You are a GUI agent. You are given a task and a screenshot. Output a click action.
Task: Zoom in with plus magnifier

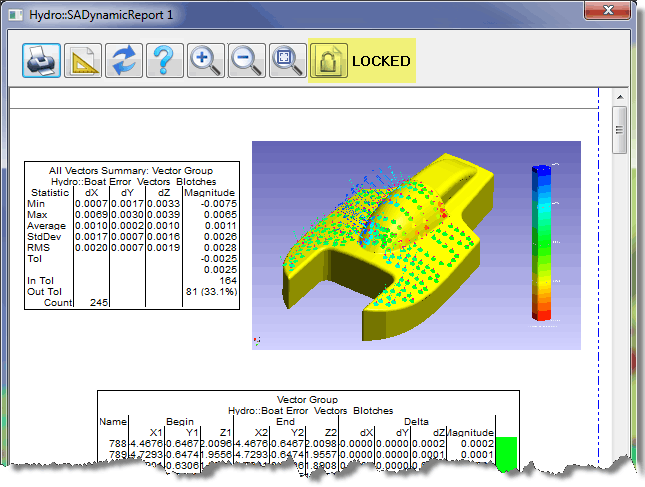pyautogui.click(x=206, y=60)
